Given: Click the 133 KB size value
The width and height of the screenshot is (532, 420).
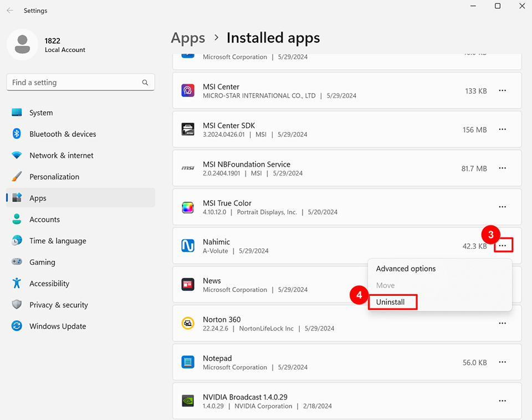Looking at the screenshot, I should click(475, 91).
